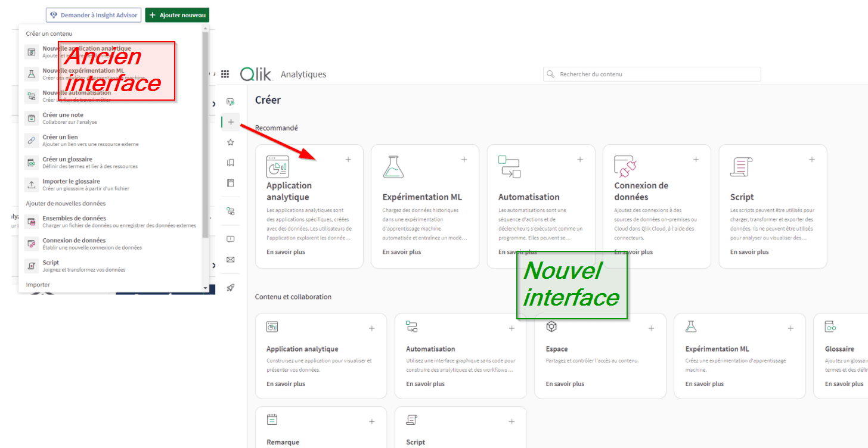Screen dimensions: 868x448
Task: Click the Application analytique chart icon in Recommandé
Action: click(x=277, y=167)
